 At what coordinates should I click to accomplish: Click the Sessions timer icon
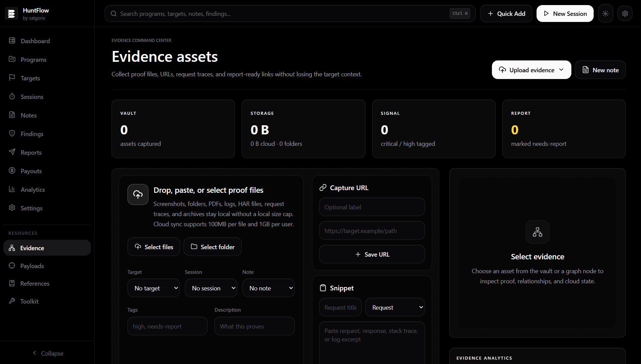point(12,96)
